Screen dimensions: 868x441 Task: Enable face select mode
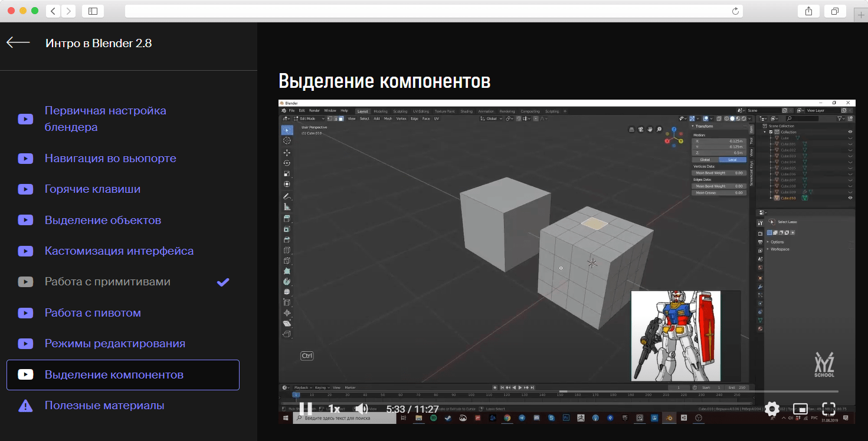[x=341, y=119]
